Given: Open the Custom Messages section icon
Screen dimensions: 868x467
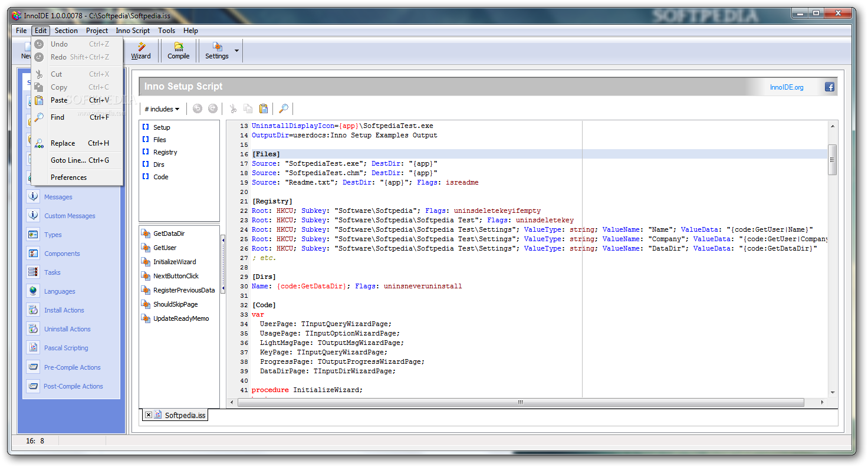Looking at the screenshot, I should point(34,216).
